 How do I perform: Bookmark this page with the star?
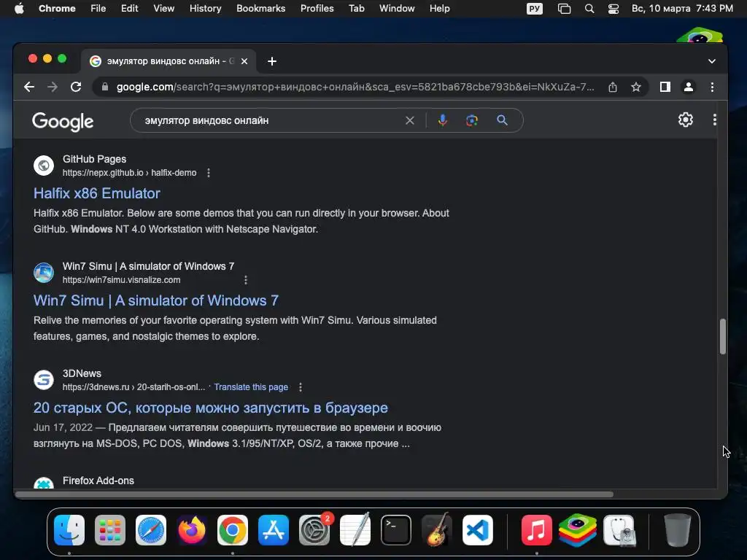click(636, 87)
